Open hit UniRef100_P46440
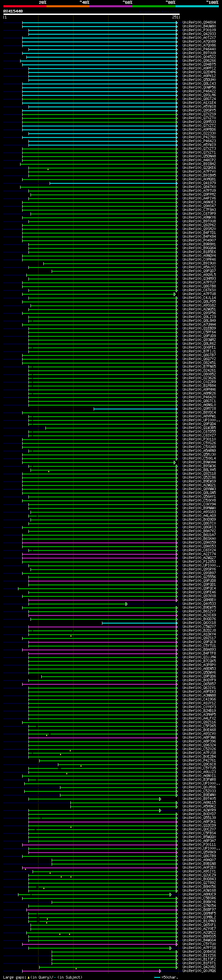This screenshot has height=980, width=222. point(199,49)
